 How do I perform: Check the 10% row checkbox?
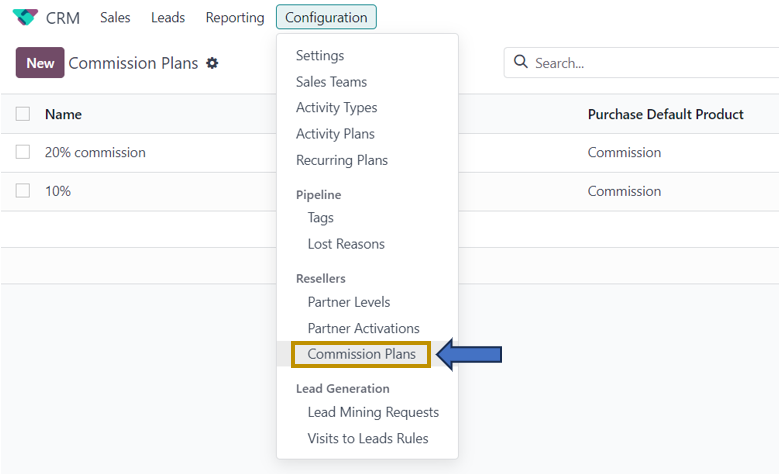point(23,191)
